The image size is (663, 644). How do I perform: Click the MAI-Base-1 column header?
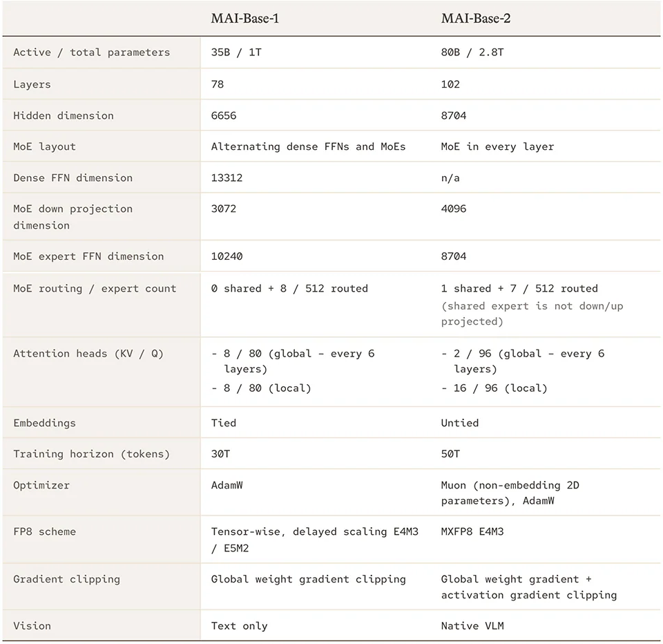pos(244,19)
